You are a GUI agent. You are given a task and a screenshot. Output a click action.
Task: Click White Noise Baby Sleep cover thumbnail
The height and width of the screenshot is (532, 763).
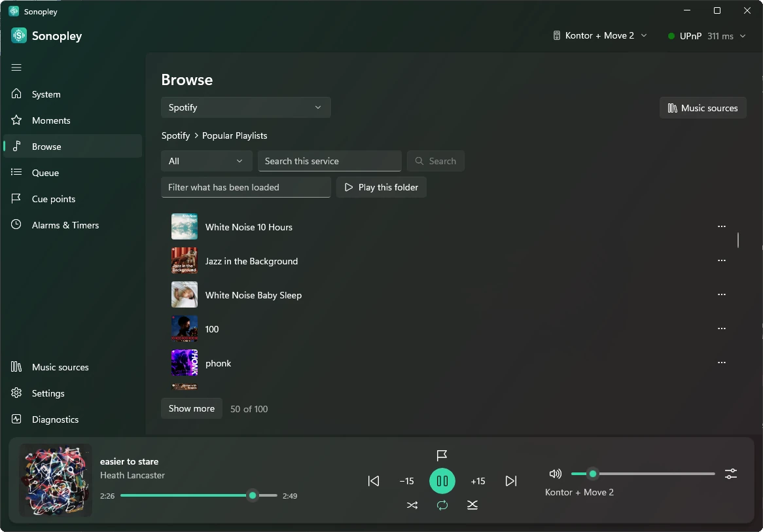point(185,294)
